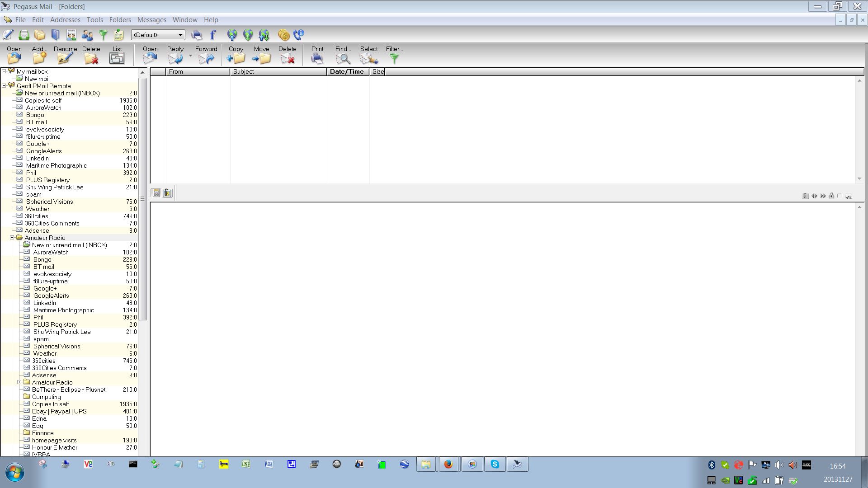Screen dimensions: 868x488
Task: Click the List windows button
Action: point(117,55)
